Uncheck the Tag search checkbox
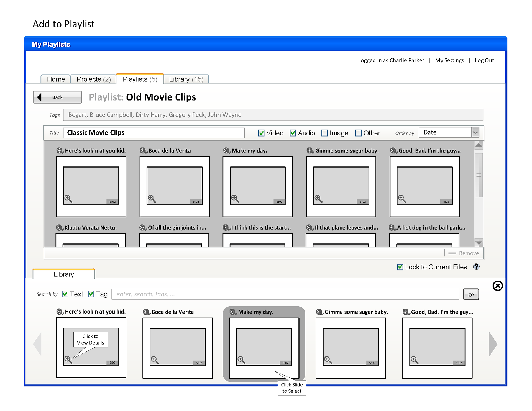Image resolution: width=532 pixels, height=411 pixels. 91,294
